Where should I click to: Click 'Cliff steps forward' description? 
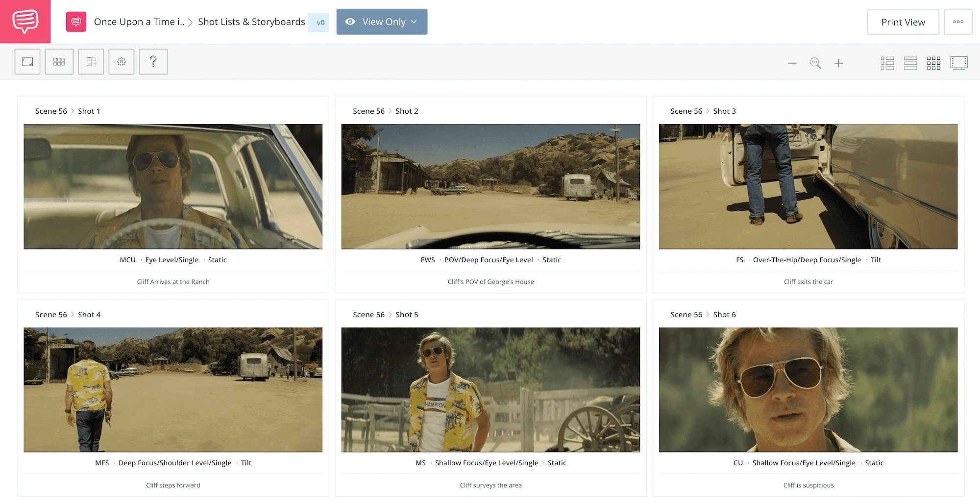(x=173, y=485)
